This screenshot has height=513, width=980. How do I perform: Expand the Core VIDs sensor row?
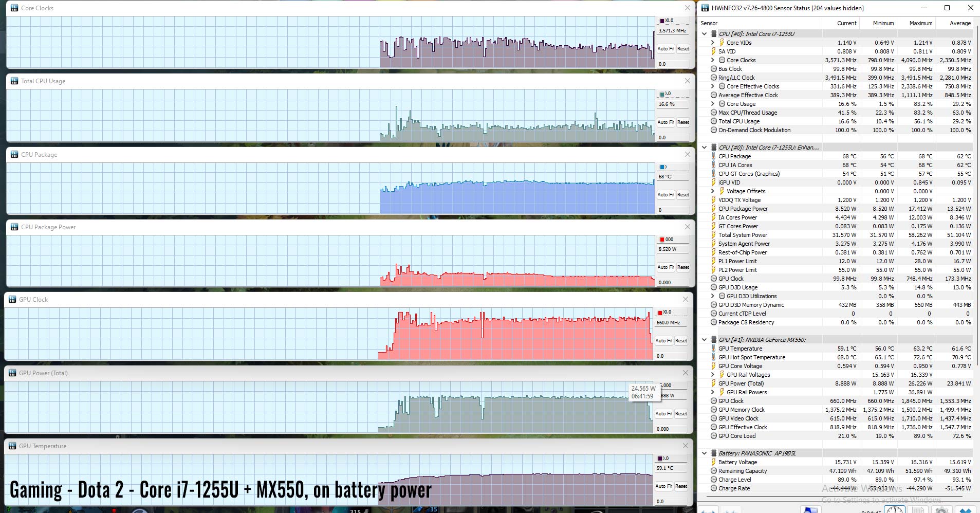[713, 43]
